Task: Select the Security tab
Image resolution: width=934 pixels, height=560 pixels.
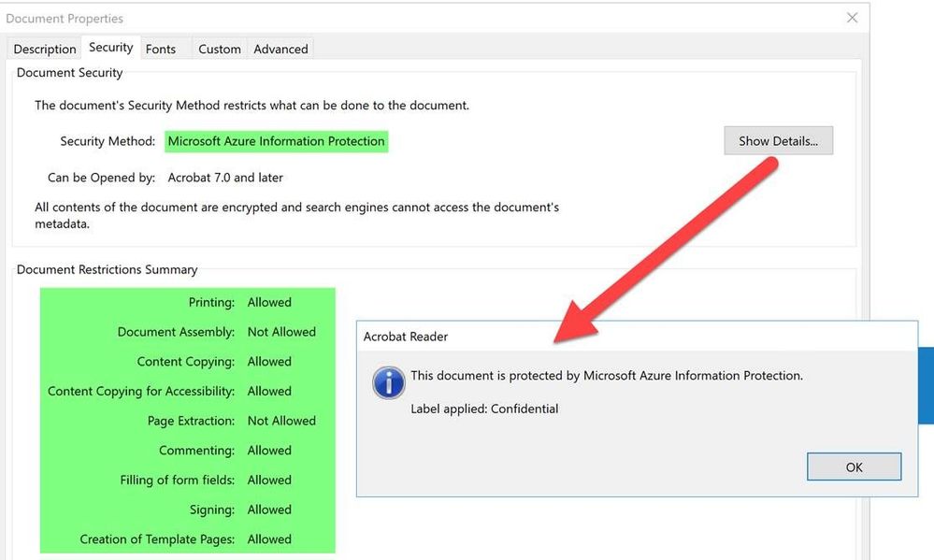Action: tap(111, 47)
